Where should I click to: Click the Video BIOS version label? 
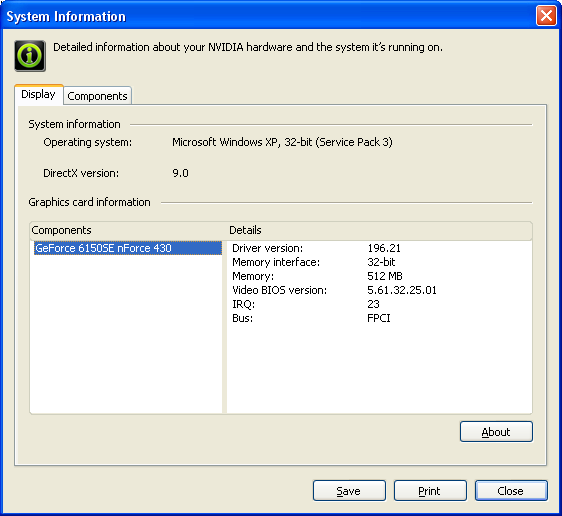coord(280,290)
